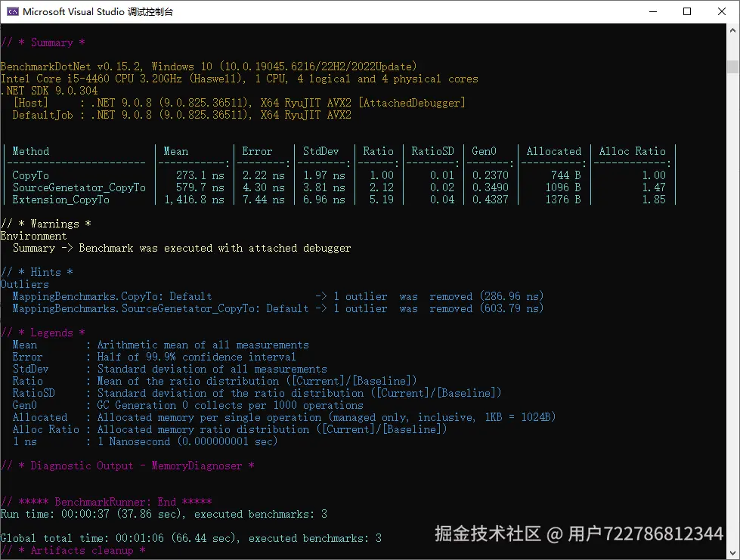Click the console app icon in title bar
This screenshot has width=740, height=560.
tap(13, 12)
